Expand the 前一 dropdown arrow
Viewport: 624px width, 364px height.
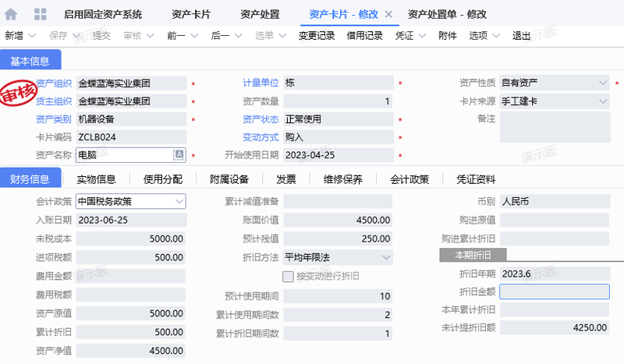pos(194,36)
